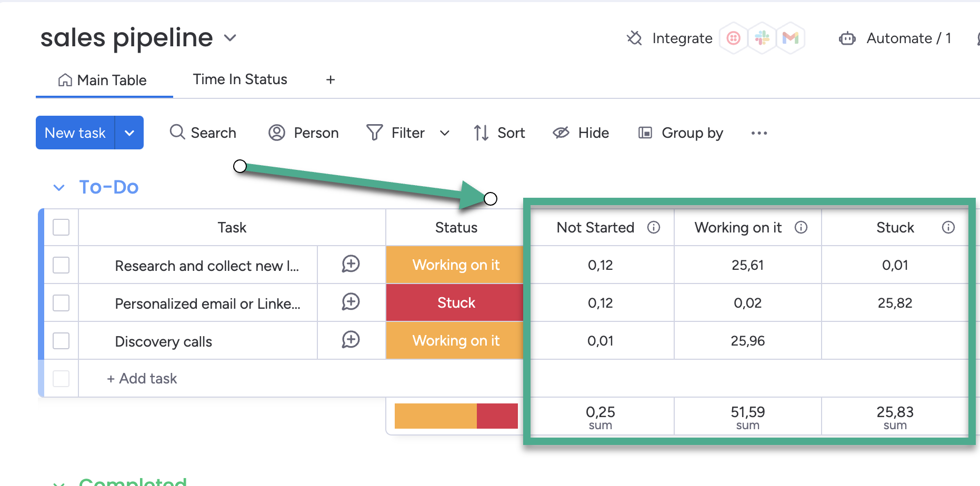Click info icon in Working on it column
This screenshot has height=486, width=980.
(801, 227)
